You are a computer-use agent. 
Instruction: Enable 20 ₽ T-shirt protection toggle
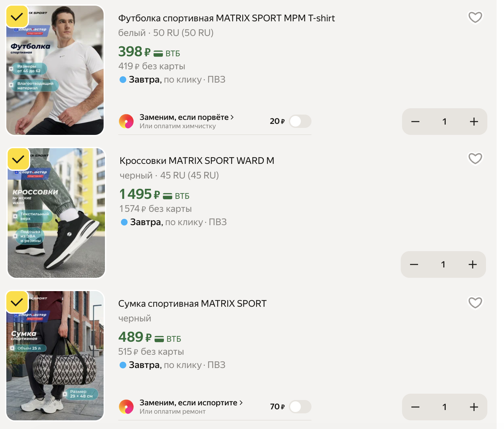point(300,122)
